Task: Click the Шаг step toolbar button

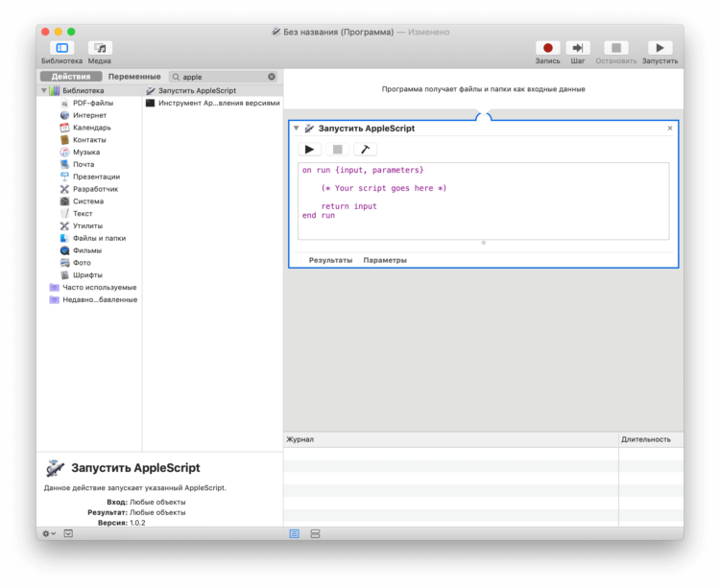Action: [578, 48]
